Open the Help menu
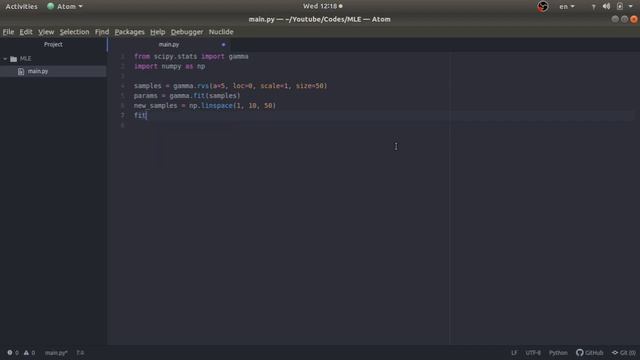The height and width of the screenshot is (360, 640). pos(158,32)
